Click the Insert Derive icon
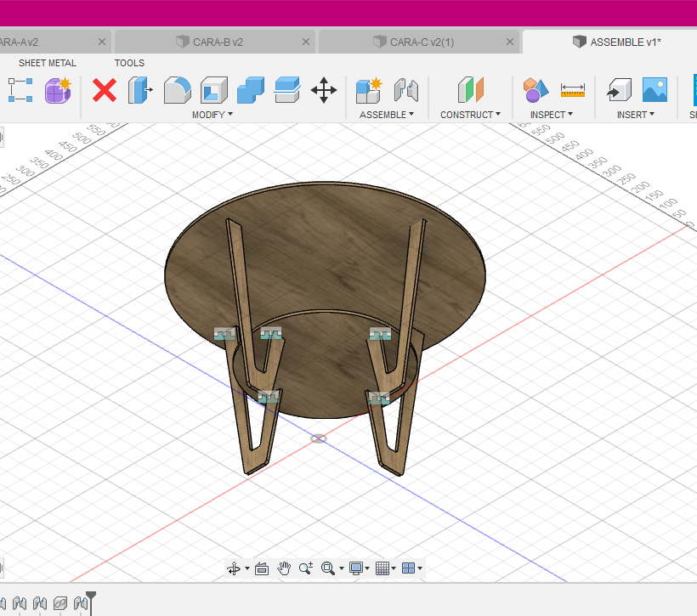697x616 pixels. point(619,90)
